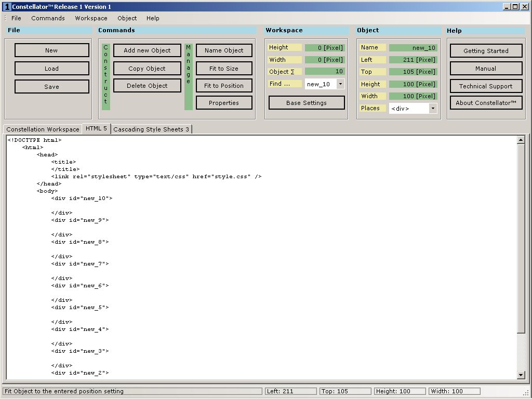Screen dimensions: 532x399
Task: Open the Commands menu
Action: coord(48,18)
